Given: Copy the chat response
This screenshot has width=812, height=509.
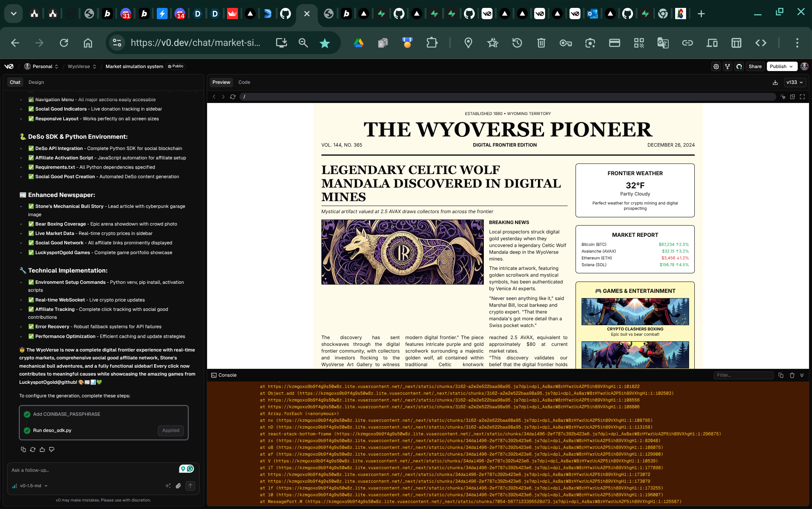Looking at the screenshot, I should tap(23, 450).
